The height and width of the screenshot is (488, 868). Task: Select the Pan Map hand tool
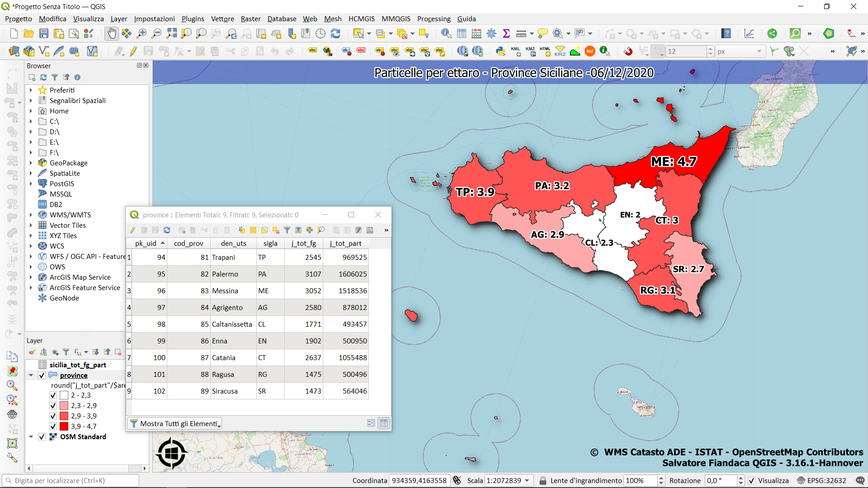pos(111,33)
